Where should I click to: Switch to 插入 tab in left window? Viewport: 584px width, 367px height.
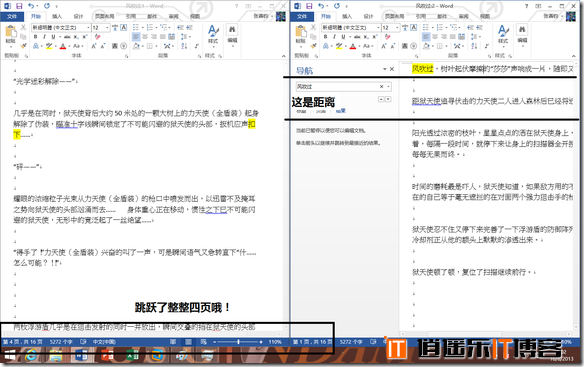57,16
